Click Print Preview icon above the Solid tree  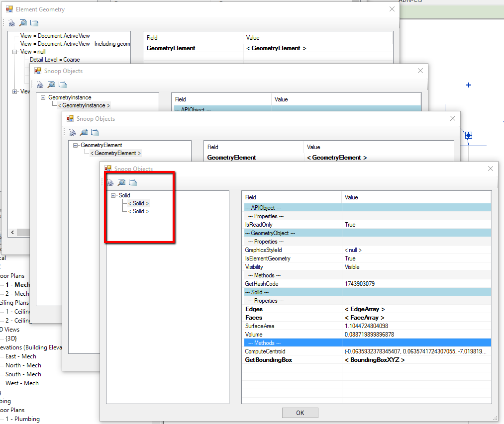click(x=121, y=182)
